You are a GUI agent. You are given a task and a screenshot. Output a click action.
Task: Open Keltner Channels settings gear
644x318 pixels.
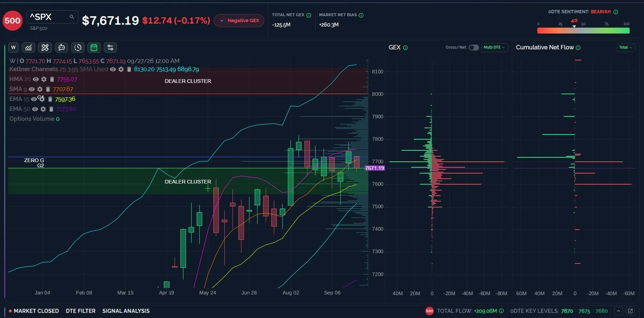point(121,69)
